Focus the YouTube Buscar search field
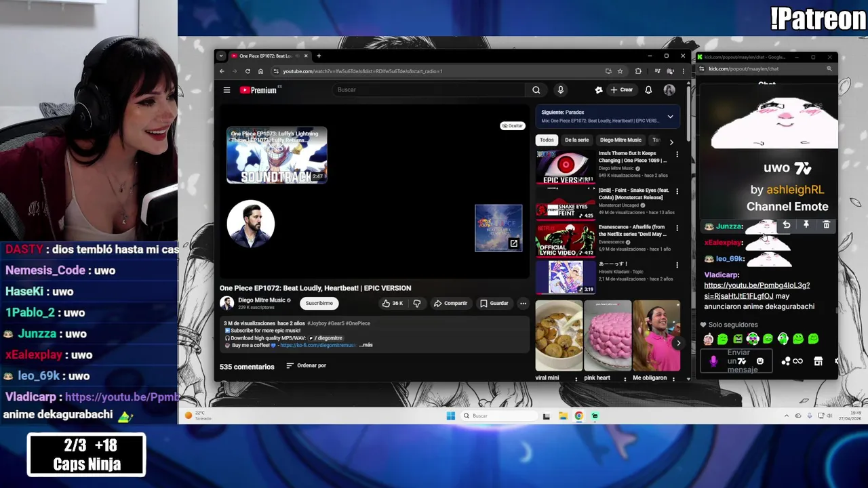This screenshot has height=488, width=868. (429, 89)
